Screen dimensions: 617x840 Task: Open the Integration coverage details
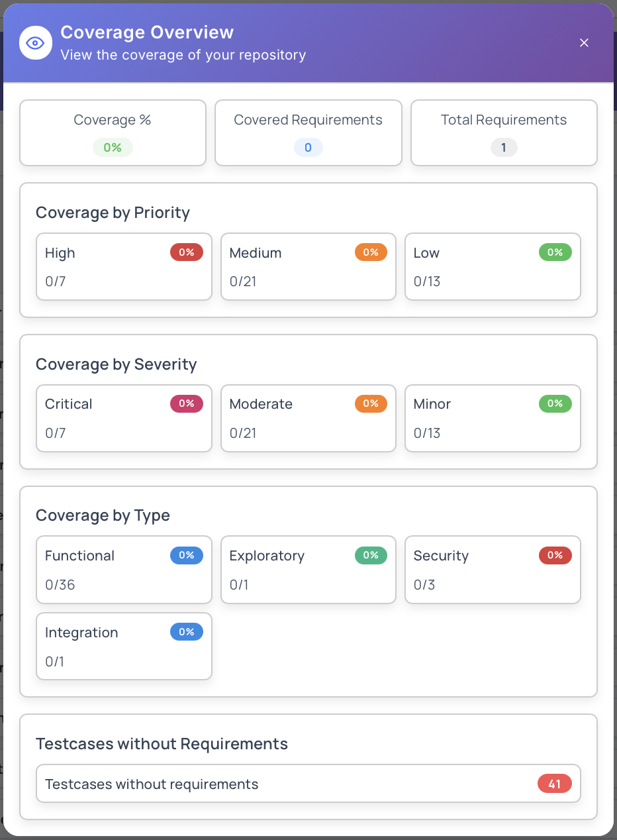click(124, 646)
